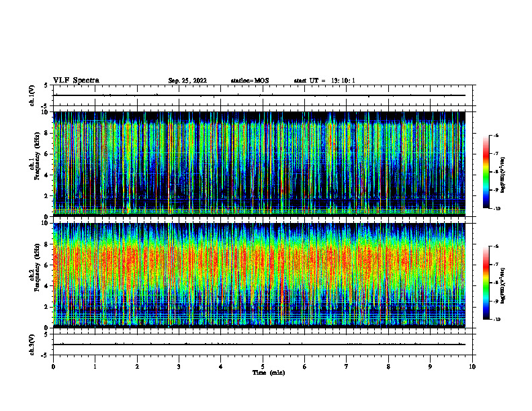Click the "Time (min)" x-axis label
Image resolution: width=532 pixels, height=411 pixels.
point(269,373)
